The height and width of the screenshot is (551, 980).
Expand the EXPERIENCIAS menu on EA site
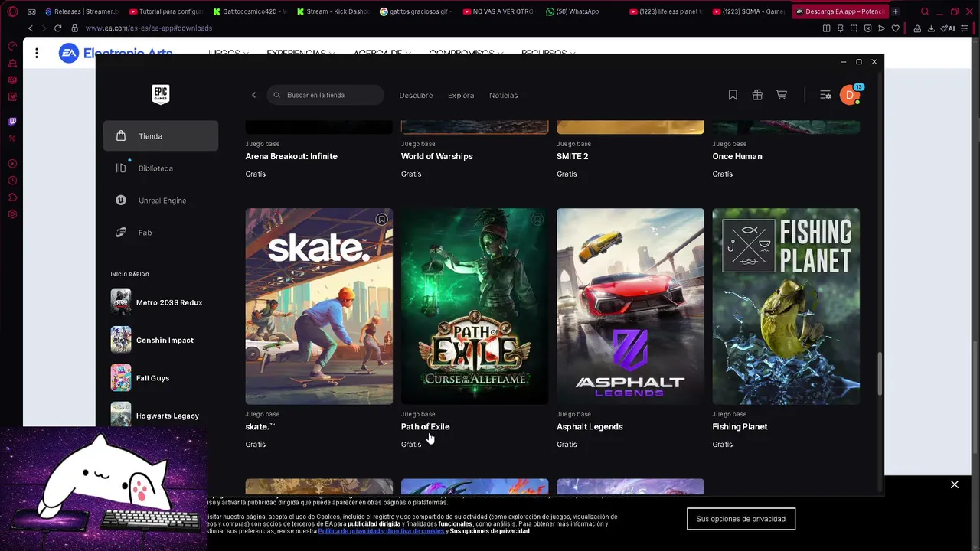point(300,54)
